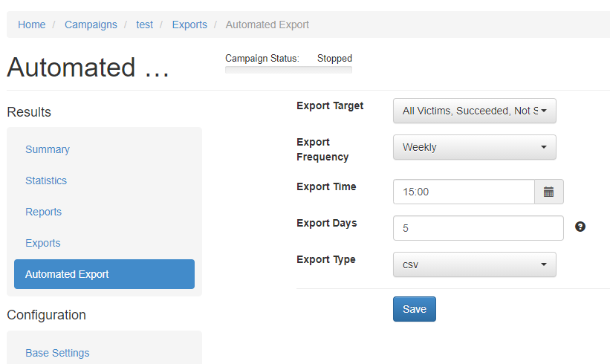Click into the Export Days input field
This screenshot has width=610, height=364.
478,228
